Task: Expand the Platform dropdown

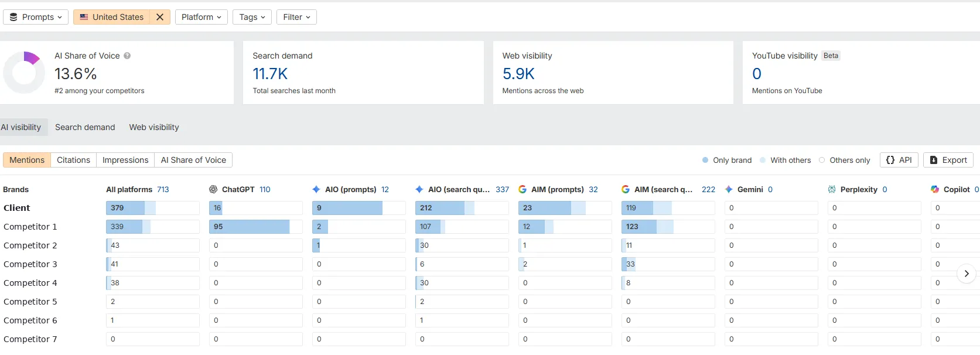Action: coord(202,17)
